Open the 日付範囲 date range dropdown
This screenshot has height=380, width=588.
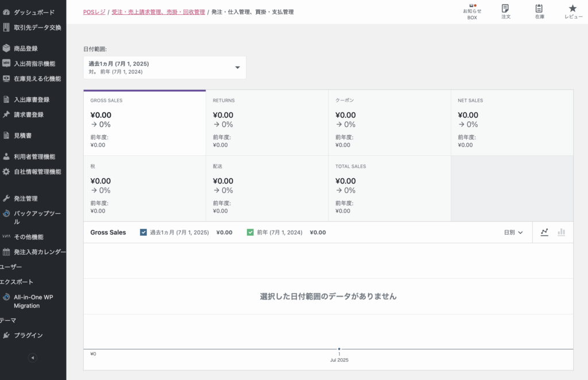[x=164, y=67]
